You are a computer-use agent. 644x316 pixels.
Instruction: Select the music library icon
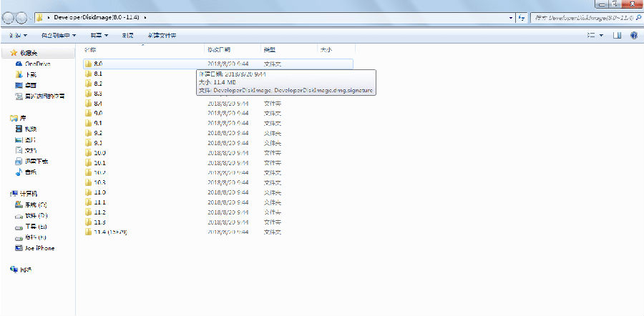point(19,172)
